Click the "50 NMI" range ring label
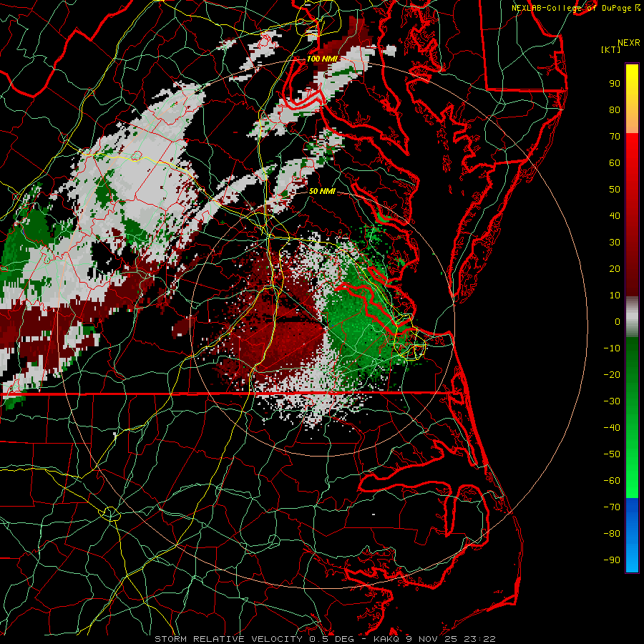The height and width of the screenshot is (644, 644). (322, 191)
